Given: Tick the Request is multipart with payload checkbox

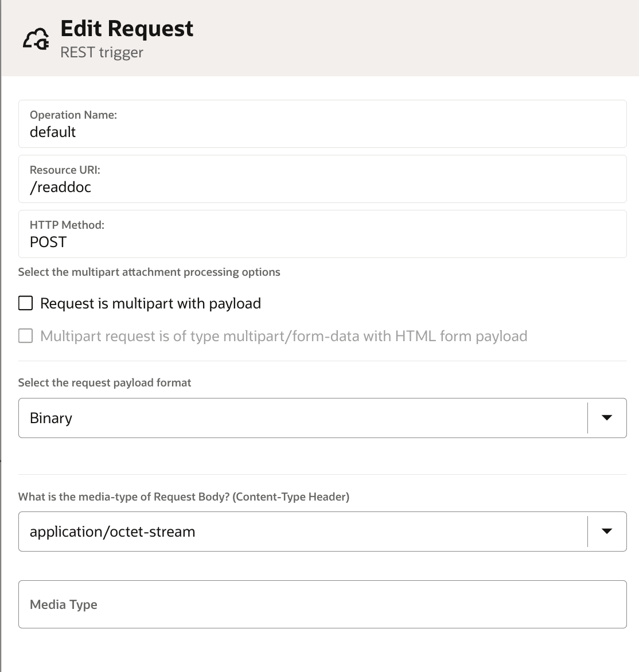Looking at the screenshot, I should (x=26, y=303).
